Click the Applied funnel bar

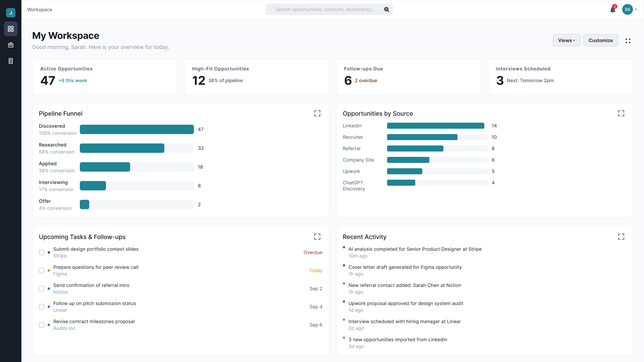pyautogui.click(x=105, y=167)
